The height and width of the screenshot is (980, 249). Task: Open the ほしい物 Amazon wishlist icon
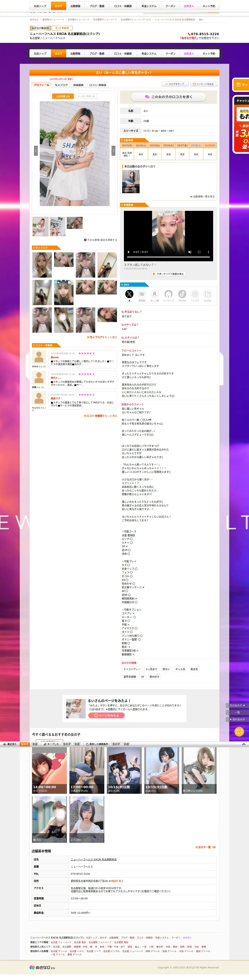[154, 294]
